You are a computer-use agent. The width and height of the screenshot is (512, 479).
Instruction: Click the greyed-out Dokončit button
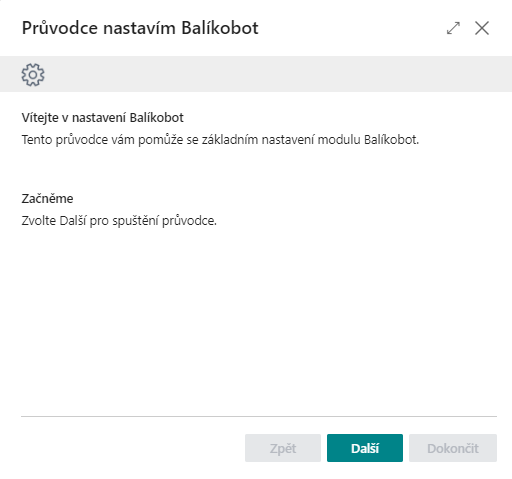(x=453, y=448)
